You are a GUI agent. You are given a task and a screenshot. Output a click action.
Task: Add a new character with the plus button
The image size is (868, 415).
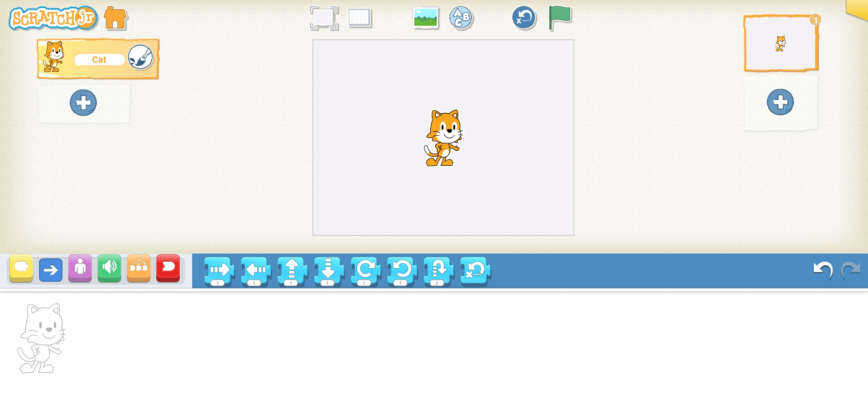[x=83, y=102]
